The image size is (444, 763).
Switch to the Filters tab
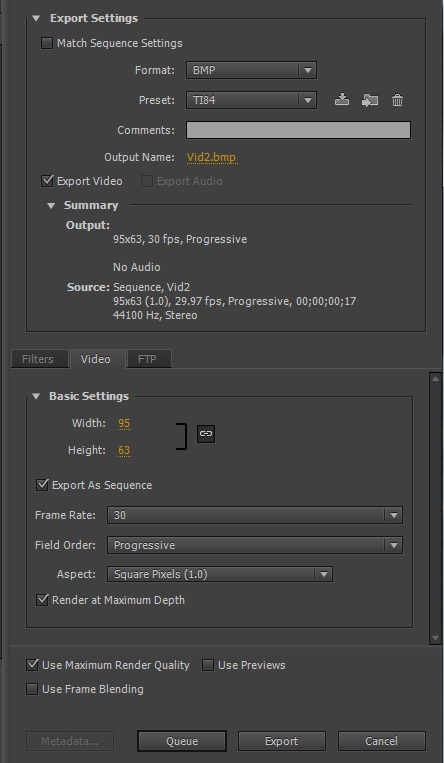click(37, 359)
